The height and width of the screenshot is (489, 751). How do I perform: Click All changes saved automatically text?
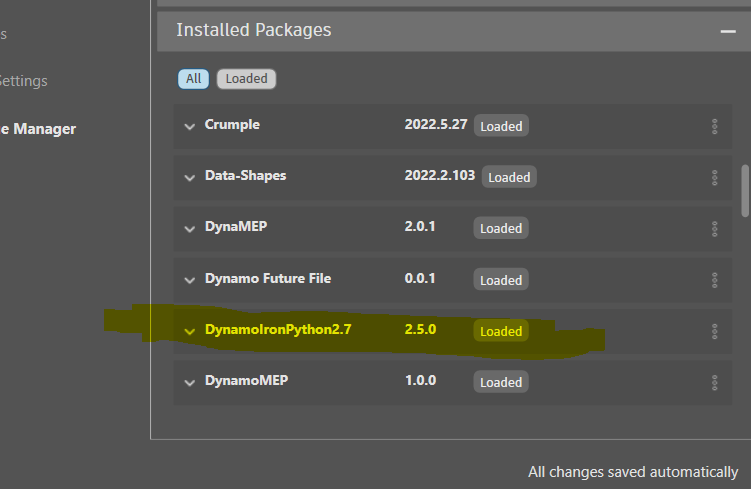pyautogui.click(x=633, y=472)
